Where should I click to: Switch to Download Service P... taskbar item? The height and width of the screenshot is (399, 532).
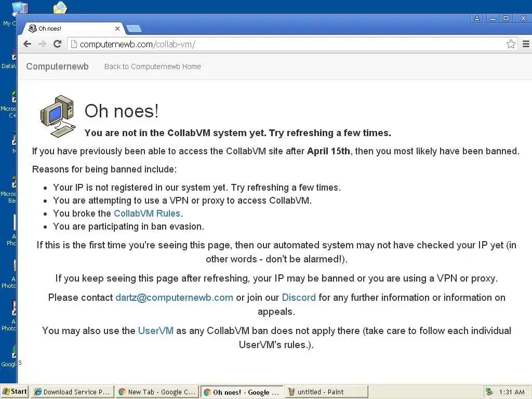(72, 392)
